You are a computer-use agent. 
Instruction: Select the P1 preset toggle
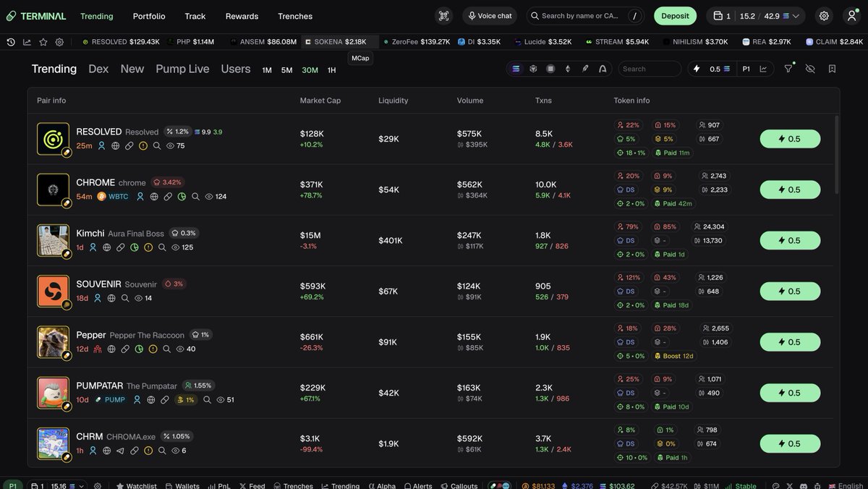(746, 69)
